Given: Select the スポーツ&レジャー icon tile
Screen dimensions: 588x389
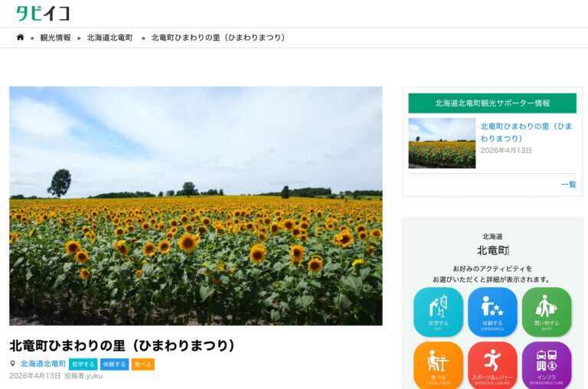Looking at the screenshot, I should (492, 364).
